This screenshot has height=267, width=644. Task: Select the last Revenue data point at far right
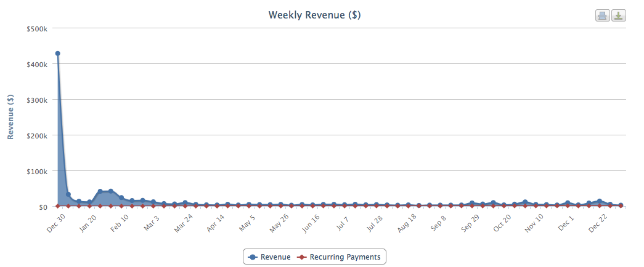pyautogui.click(x=621, y=205)
